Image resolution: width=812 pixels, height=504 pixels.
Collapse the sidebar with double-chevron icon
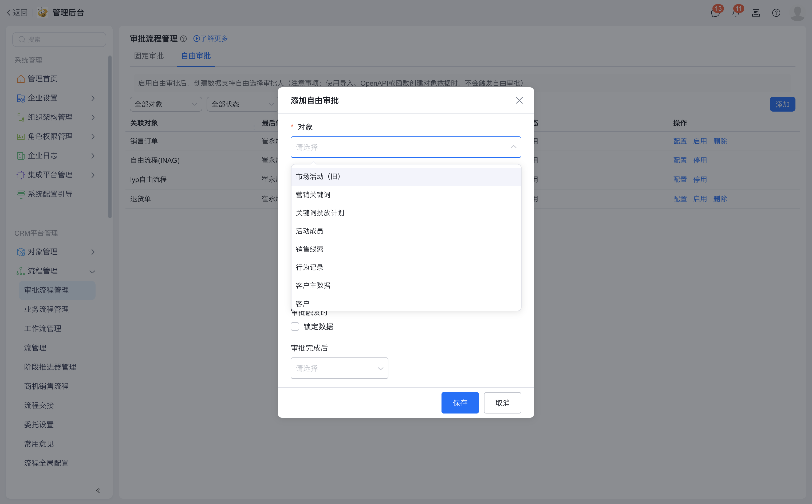(98, 490)
